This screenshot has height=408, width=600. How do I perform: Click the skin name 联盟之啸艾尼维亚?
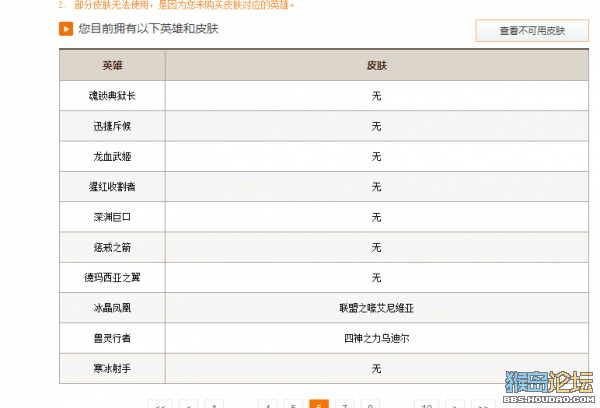377,308
